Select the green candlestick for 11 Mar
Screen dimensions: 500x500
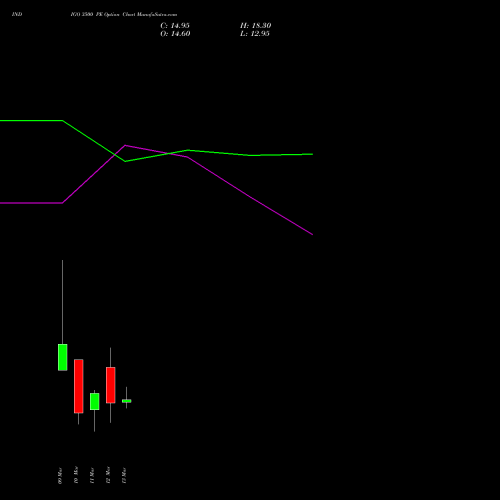[x=95, y=401]
